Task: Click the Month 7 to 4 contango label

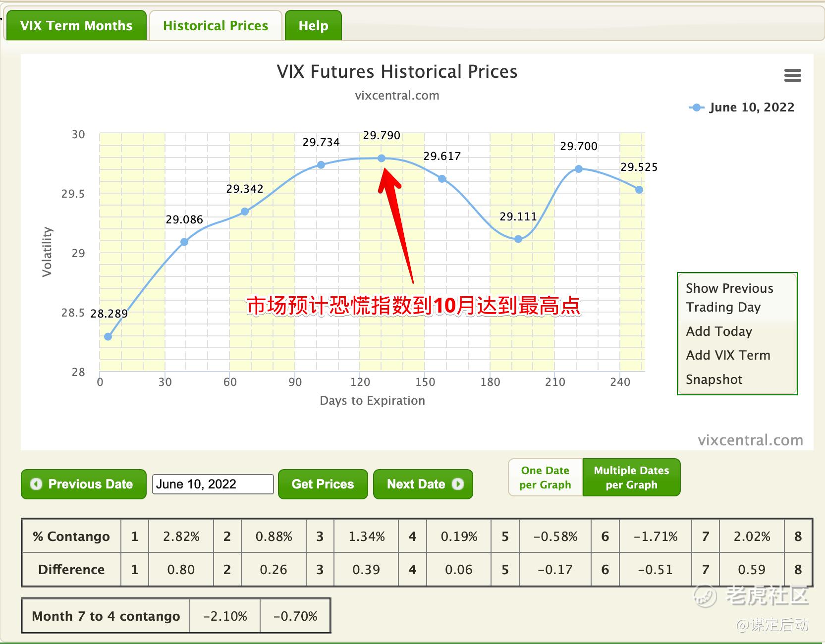Action: click(x=106, y=616)
